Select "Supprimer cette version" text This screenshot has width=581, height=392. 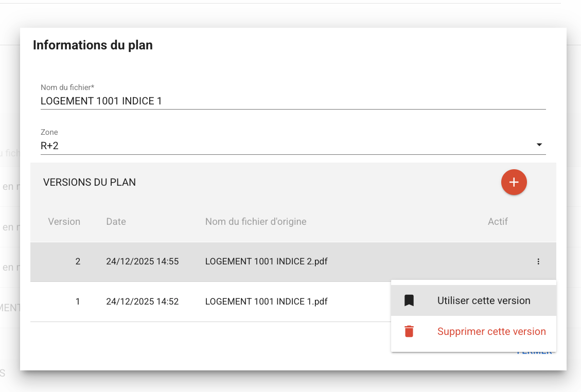491,332
